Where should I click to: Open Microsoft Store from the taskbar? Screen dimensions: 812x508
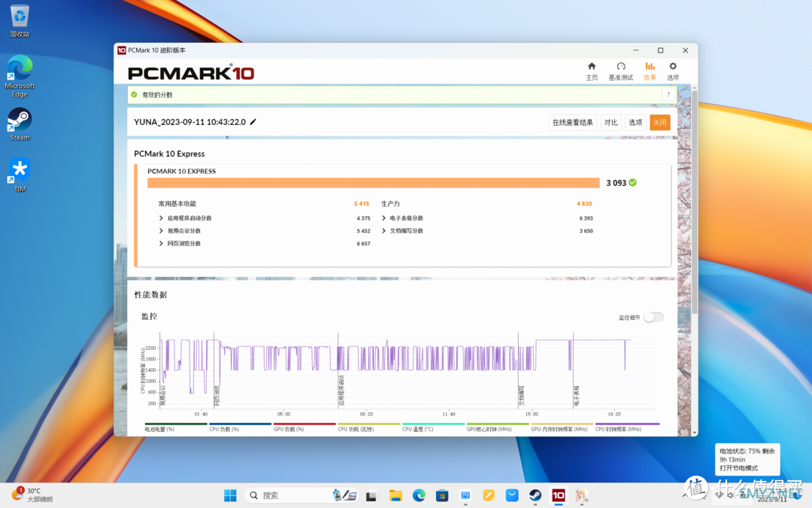442,496
